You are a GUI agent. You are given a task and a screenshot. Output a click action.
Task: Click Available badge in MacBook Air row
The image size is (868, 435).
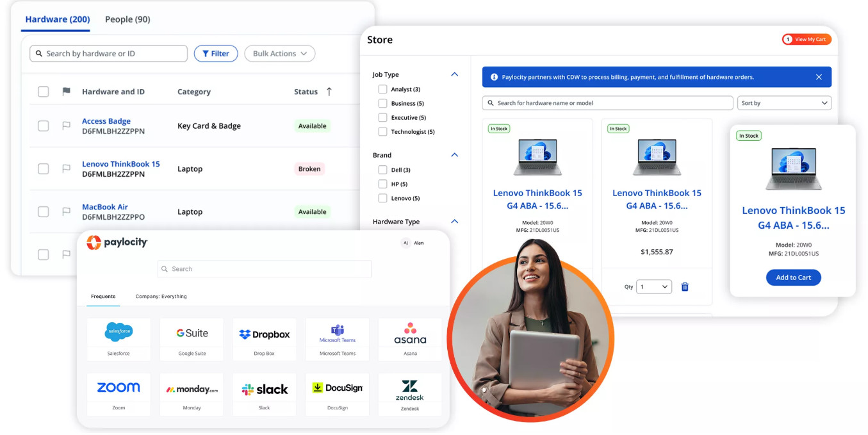coord(313,212)
